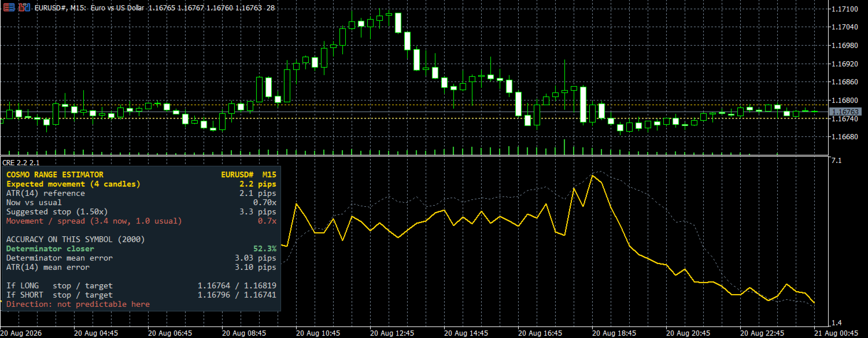Click the 3.10 pips ATR error value
Viewport: 868px width, 338px height.
(256, 267)
